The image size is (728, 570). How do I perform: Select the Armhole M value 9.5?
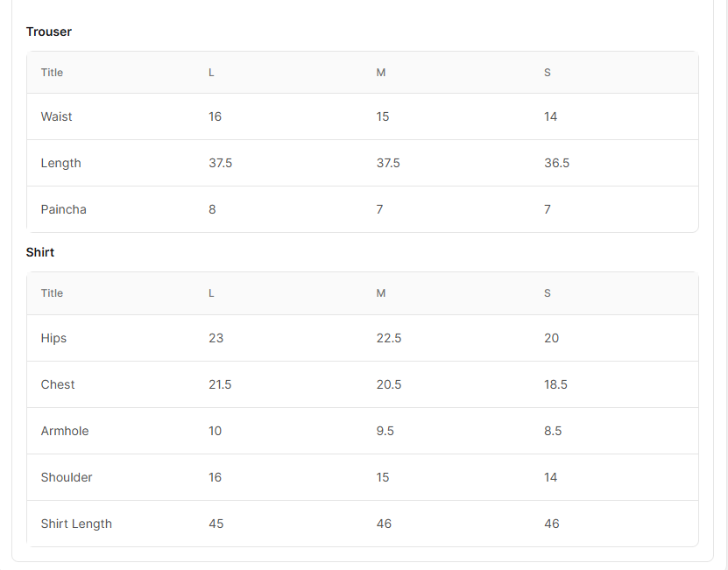(x=385, y=431)
